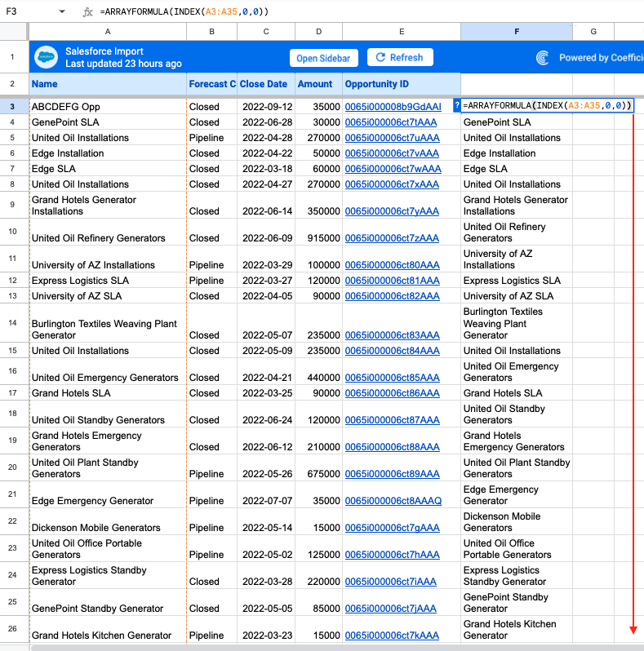Select 'Pipeline' cell in row 5

pos(212,138)
